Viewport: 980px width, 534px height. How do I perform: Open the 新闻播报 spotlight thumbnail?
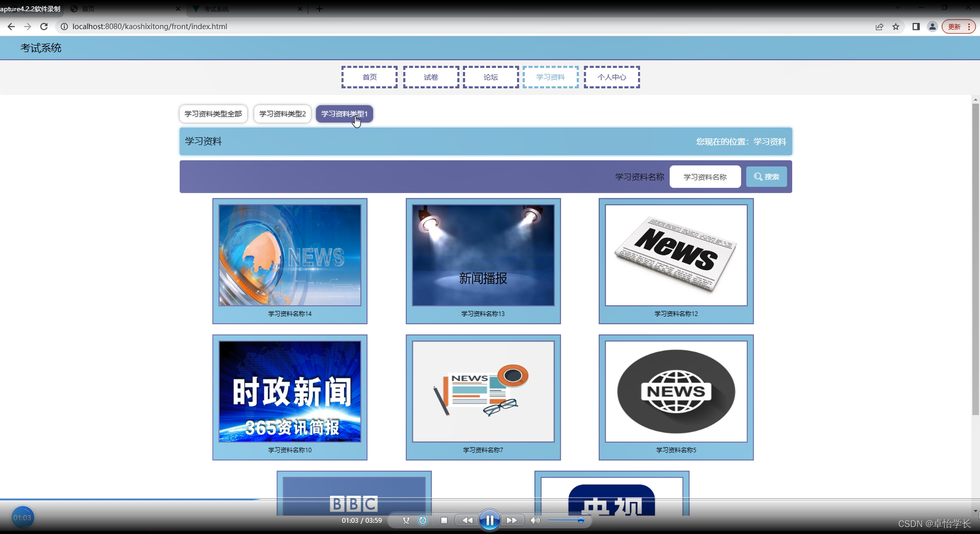483,255
